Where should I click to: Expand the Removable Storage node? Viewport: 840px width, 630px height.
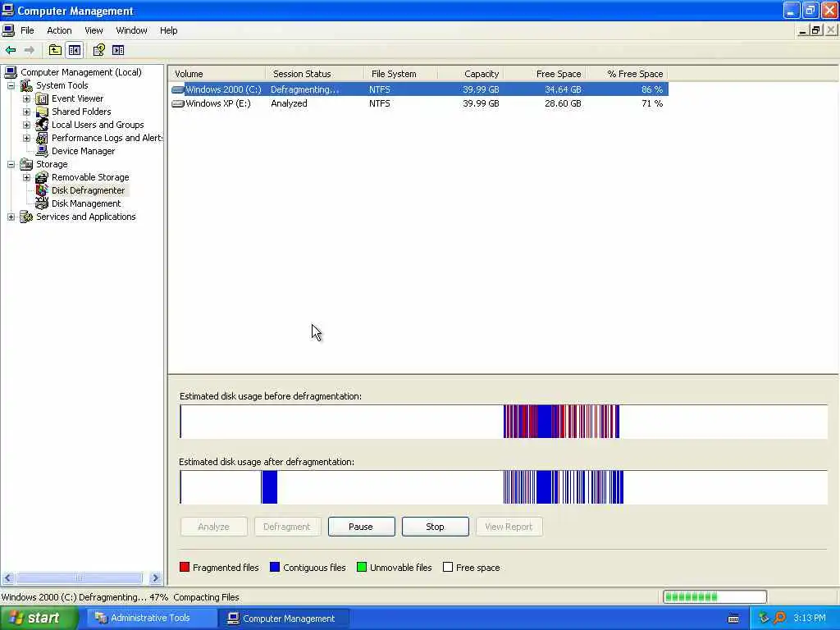[x=26, y=177]
